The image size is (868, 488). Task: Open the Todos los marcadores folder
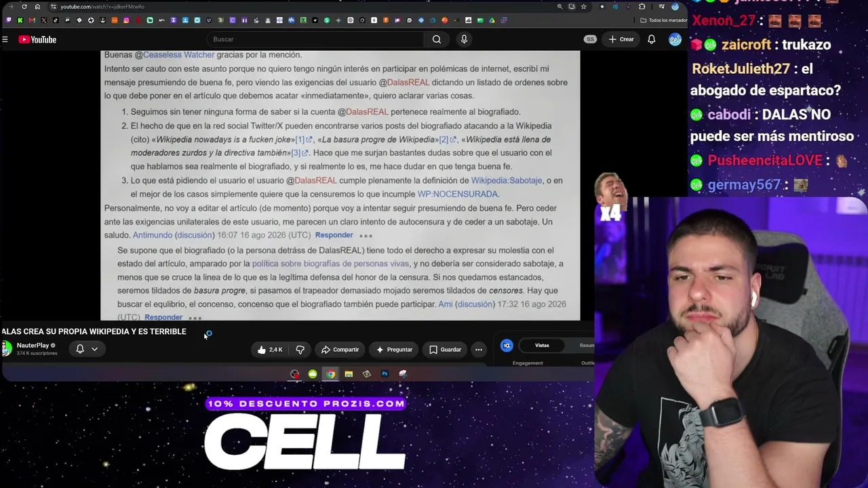pyautogui.click(x=663, y=20)
